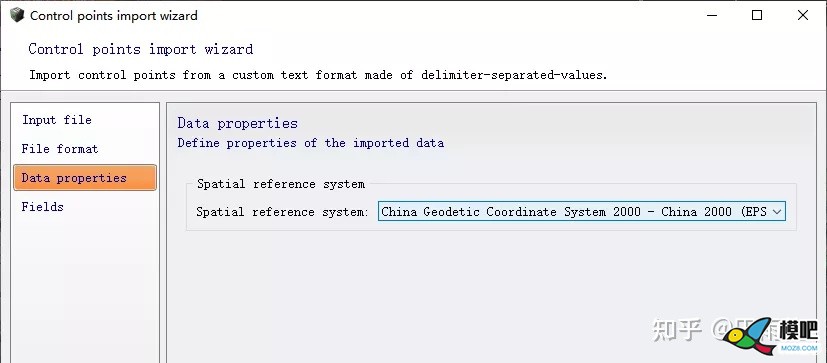The height and width of the screenshot is (363, 827).
Task: Click the application cube icon in title bar
Action: coord(17,15)
